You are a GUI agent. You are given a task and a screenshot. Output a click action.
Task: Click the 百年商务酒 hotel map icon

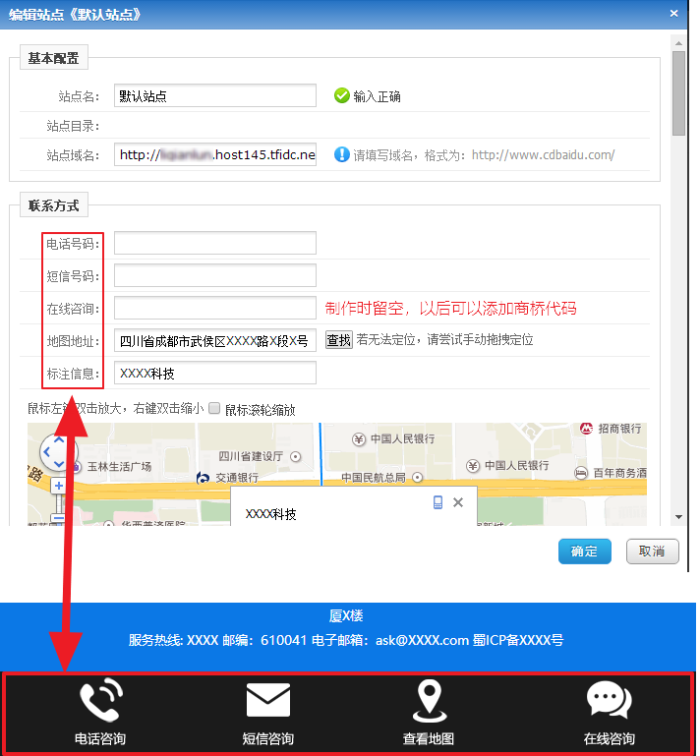tap(581, 473)
